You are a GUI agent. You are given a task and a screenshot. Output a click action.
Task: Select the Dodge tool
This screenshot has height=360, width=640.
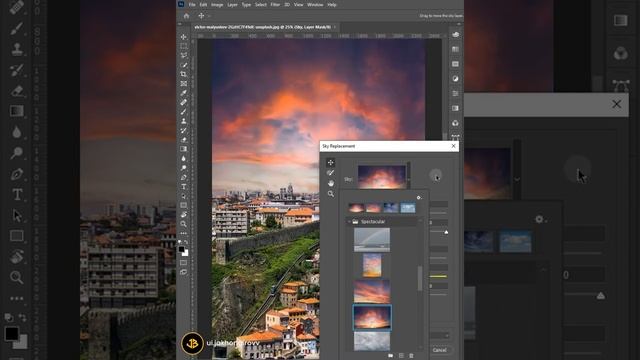(184, 168)
